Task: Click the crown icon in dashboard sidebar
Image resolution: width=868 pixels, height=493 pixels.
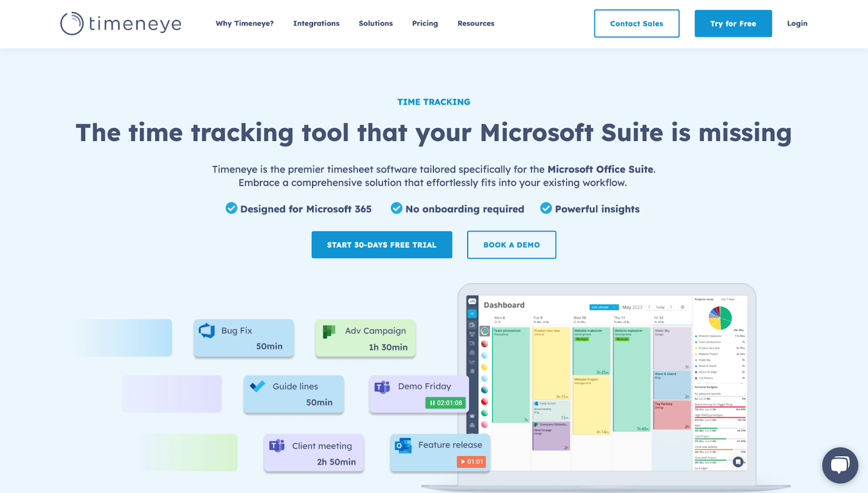Action: pyautogui.click(x=472, y=415)
